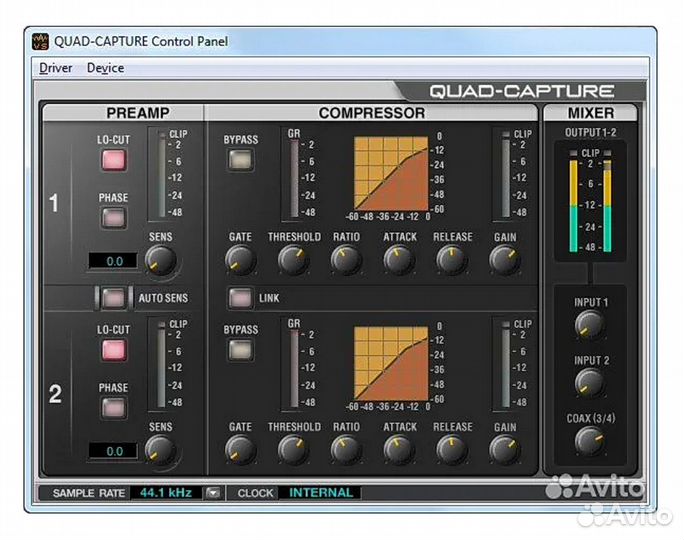684x540 pixels.
Task: Click channel 1 RELEASE knob
Action: pyautogui.click(x=452, y=260)
